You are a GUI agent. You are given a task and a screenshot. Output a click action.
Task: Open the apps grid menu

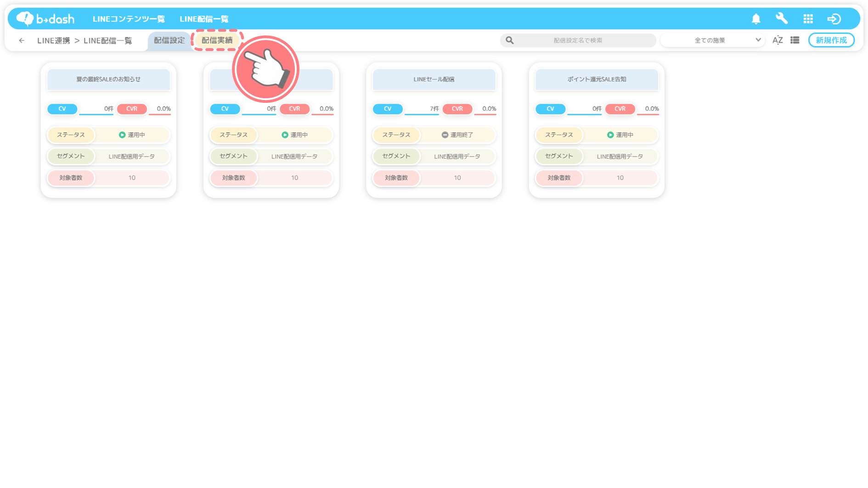click(x=808, y=19)
